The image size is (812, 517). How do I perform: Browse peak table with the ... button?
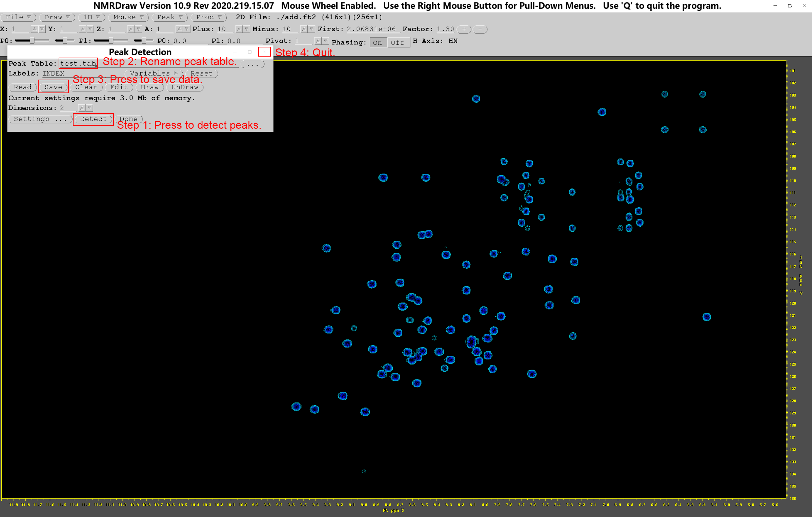[x=252, y=64]
